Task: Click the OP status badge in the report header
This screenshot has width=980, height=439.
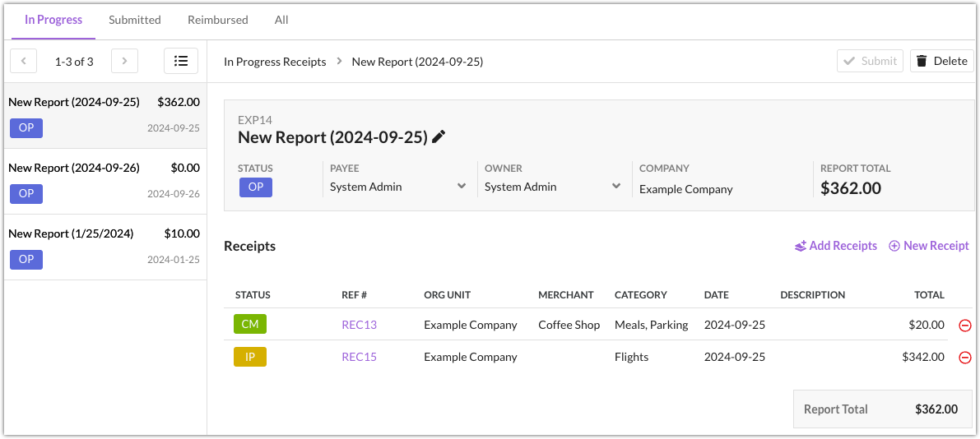Action: click(256, 187)
